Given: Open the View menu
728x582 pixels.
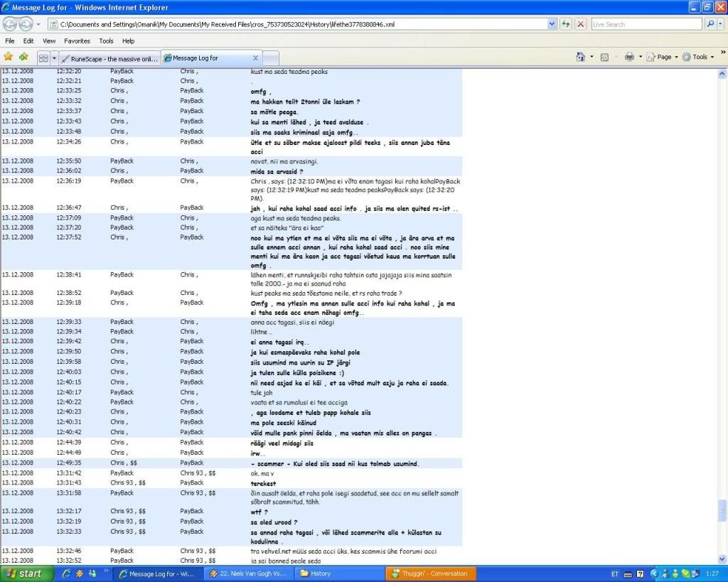Looking at the screenshot, I should click(x=49, y=41).
